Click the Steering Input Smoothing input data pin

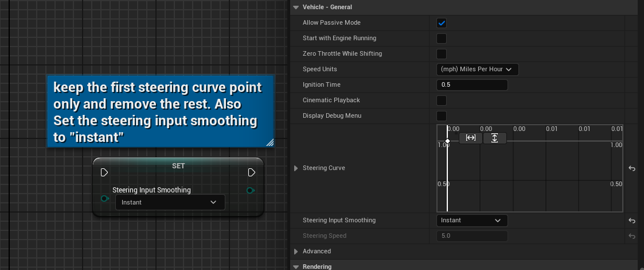point(105,198)
